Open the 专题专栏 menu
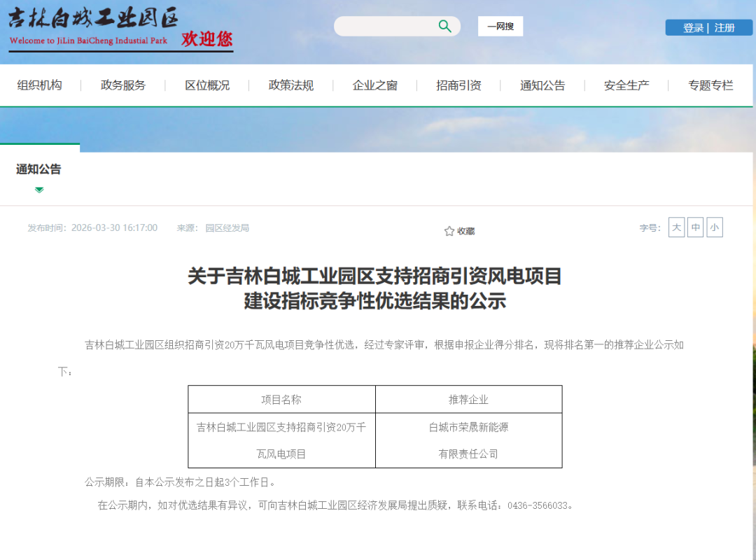756x560 pixels. click(x=710, y=85)
